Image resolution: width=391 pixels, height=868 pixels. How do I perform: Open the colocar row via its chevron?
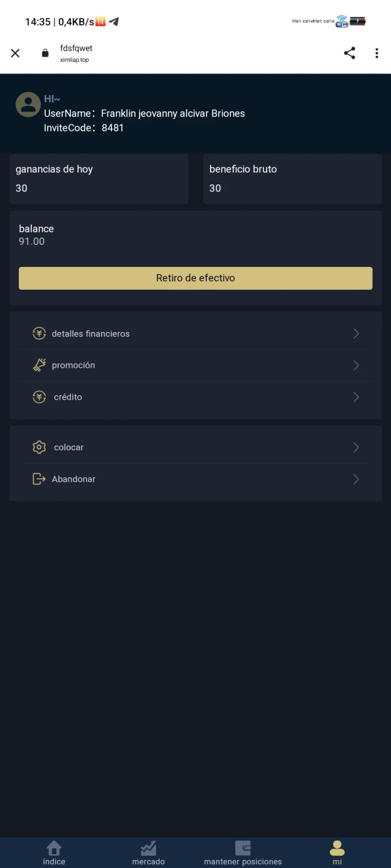[356, 447]
